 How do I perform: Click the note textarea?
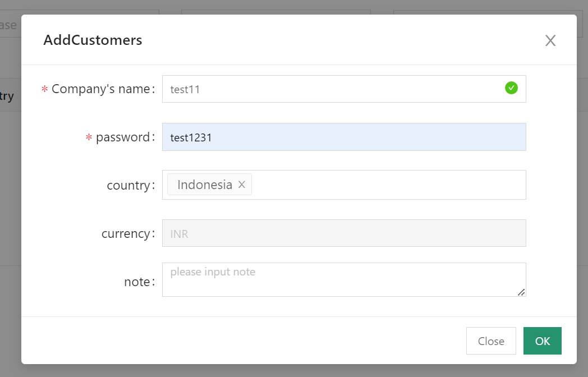pos(343,279)
